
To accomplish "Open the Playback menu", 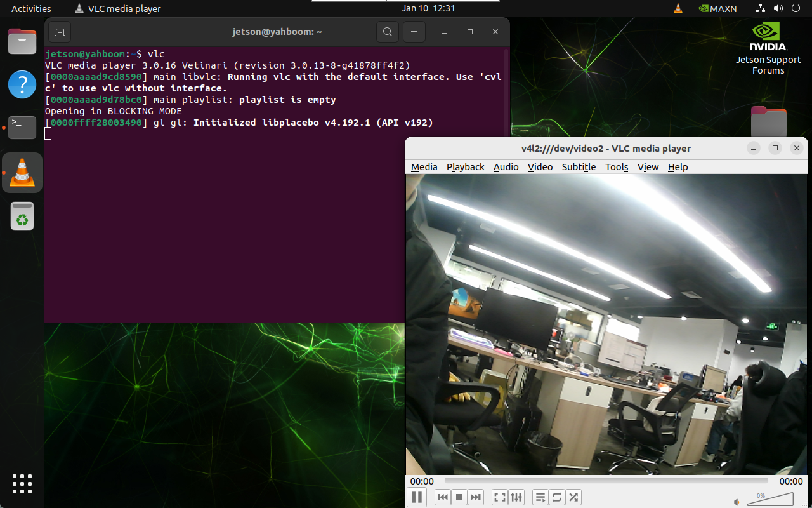I will coord(465,167).
